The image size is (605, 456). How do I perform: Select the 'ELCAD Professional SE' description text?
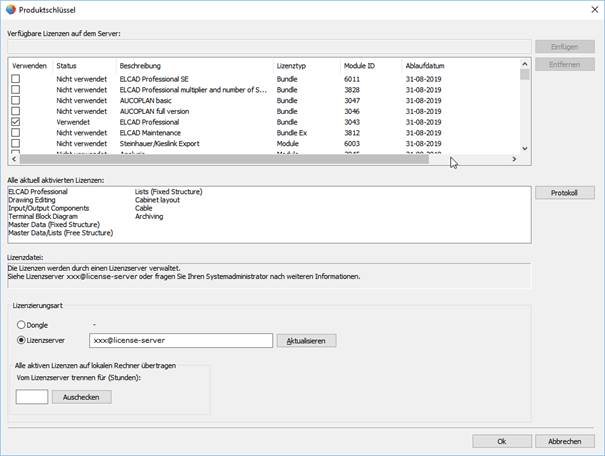click(x=154, y=79)
